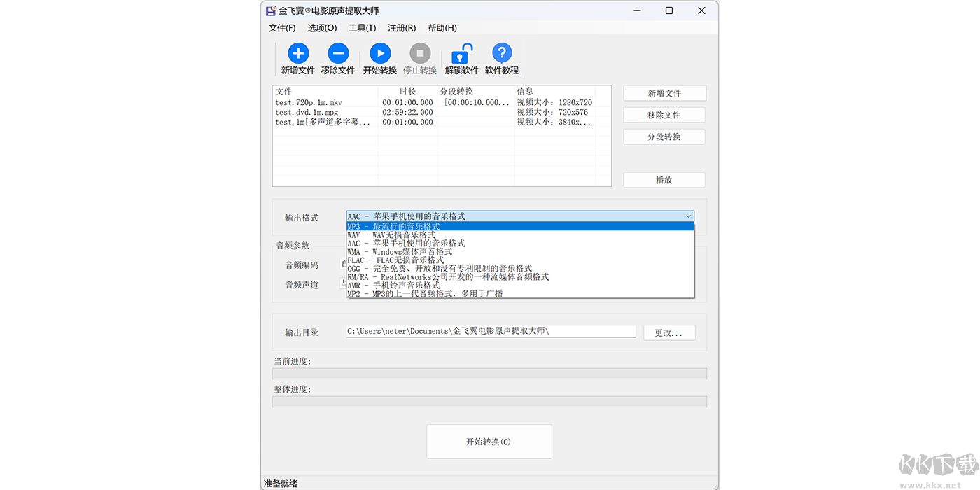Screen dimensions: 980x490
Task: Click the 停止转换 stop icon
Action: 420,52
